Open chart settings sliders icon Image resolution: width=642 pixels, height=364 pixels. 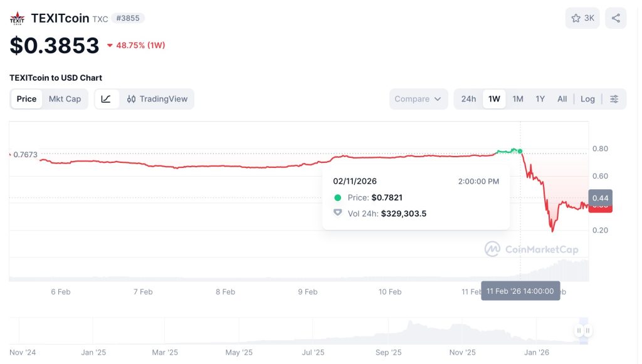tap(614, 99)
